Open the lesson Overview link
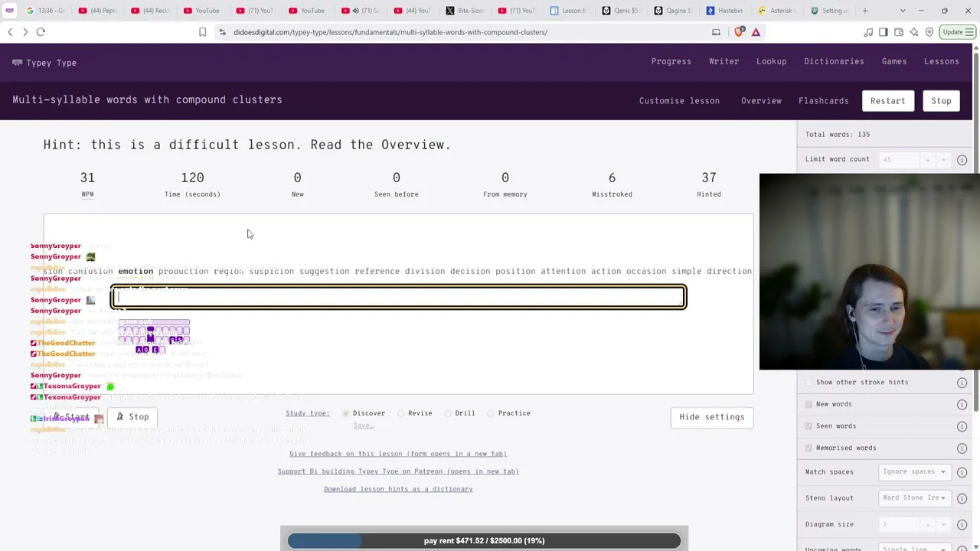Viewport: 980px width, 551px height. [761, 101]
